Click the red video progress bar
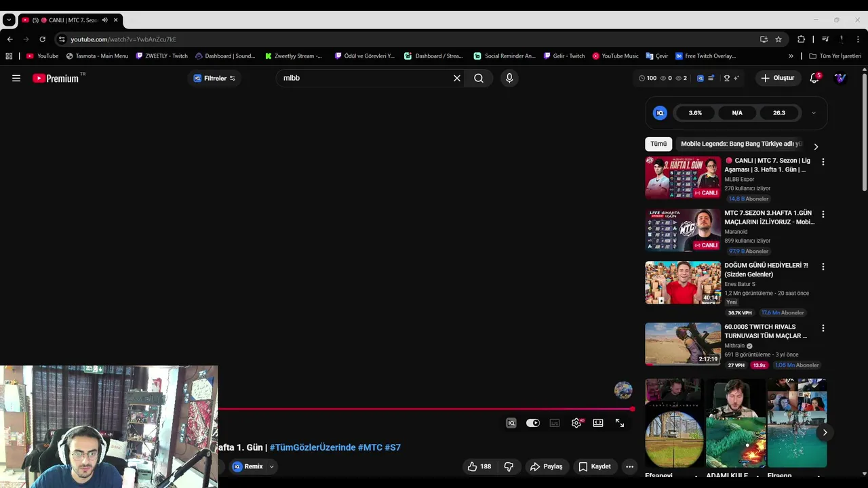 (425, 409)
